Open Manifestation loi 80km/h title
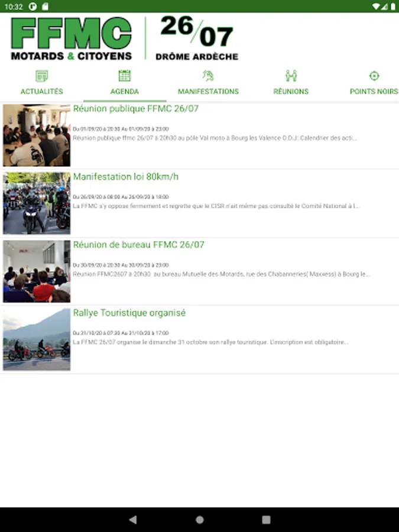Viewport: 399px width, 532px height. pos(125,176)
